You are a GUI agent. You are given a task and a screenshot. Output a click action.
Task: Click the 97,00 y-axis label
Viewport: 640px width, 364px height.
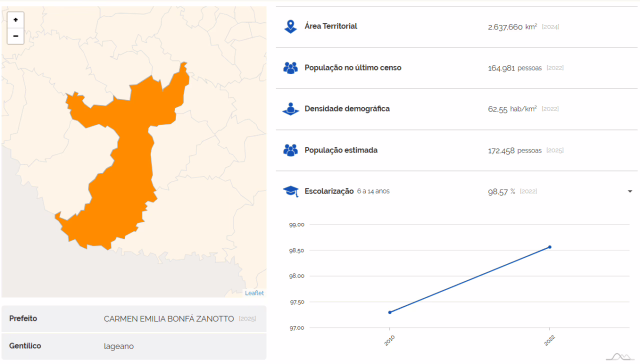[x=296, y=328]
